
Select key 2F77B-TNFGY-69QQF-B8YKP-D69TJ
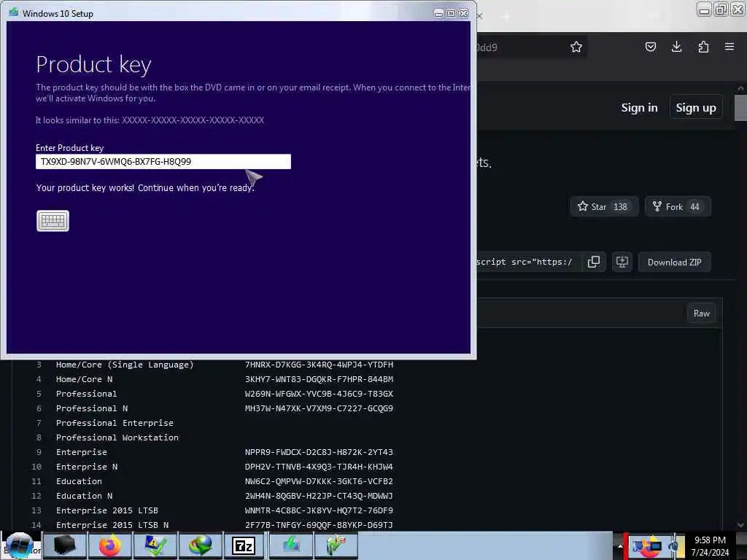320,525
